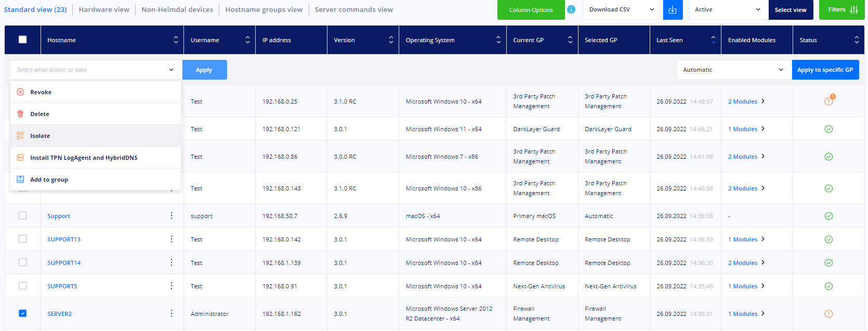Click the green status check for Support row

[x=829, y=216]
